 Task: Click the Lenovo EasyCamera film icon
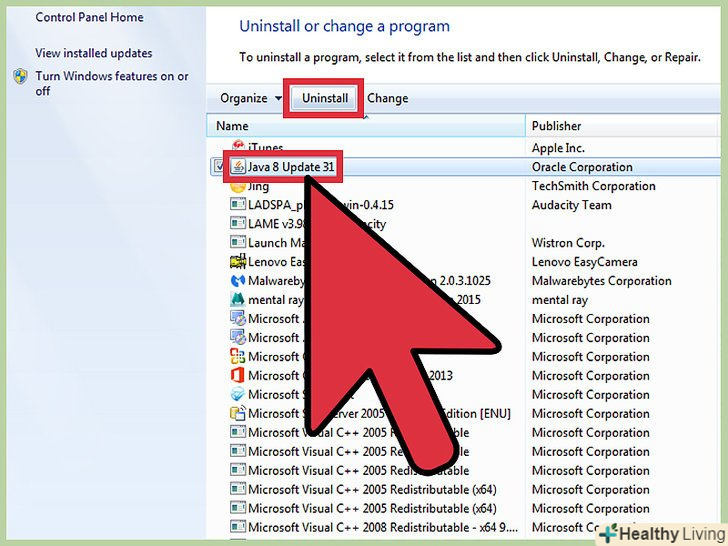coord(238,261)
